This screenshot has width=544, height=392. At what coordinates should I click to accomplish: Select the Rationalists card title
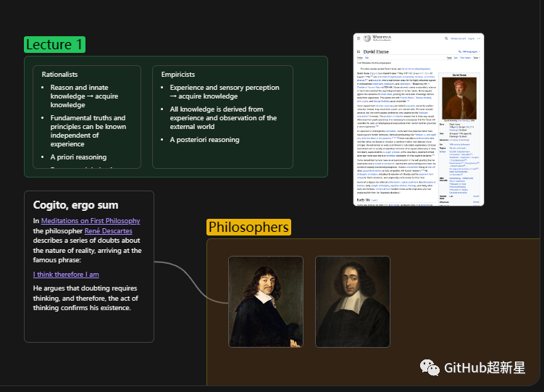click(x=59, y=74)
